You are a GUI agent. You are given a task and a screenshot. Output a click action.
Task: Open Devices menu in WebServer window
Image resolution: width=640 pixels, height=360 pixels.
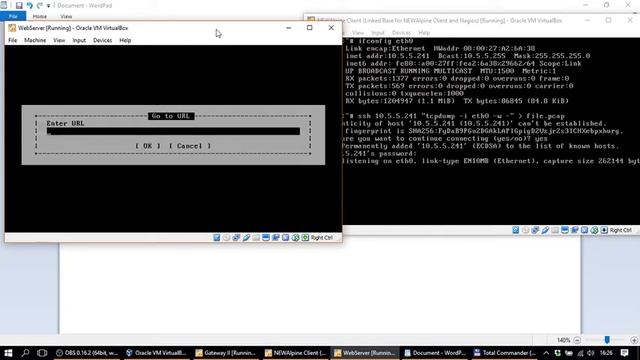point(102,40)
